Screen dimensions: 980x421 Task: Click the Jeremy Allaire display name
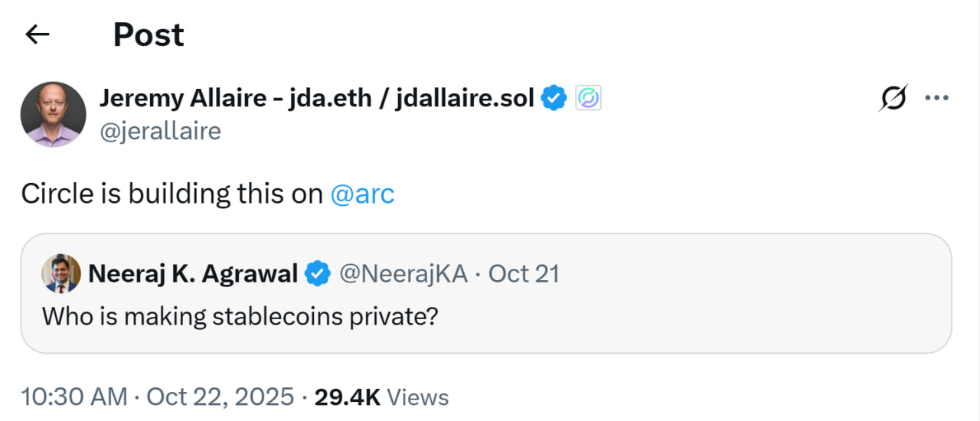click(317, 99)
